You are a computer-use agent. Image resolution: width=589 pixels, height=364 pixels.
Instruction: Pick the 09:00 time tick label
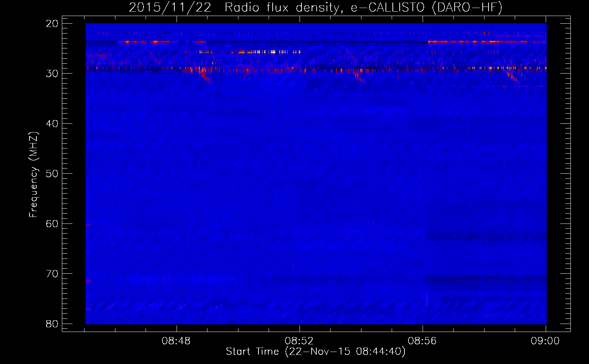point(545,341)
